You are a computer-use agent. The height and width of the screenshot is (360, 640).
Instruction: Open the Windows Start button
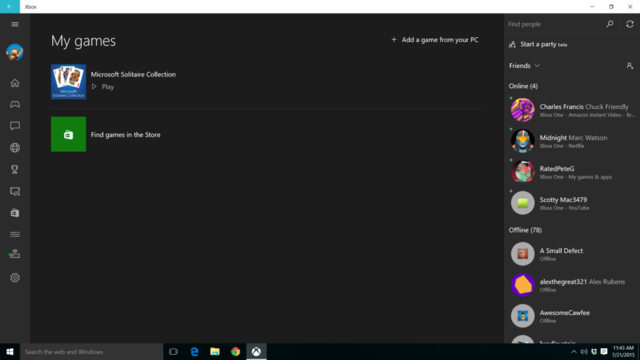click(x=10, y=351)
